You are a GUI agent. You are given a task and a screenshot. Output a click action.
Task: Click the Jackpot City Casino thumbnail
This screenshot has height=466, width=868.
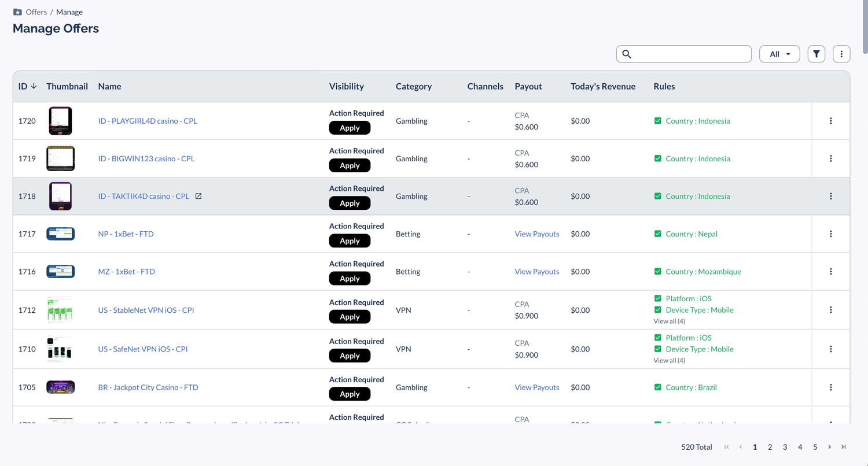click(61, 387)
